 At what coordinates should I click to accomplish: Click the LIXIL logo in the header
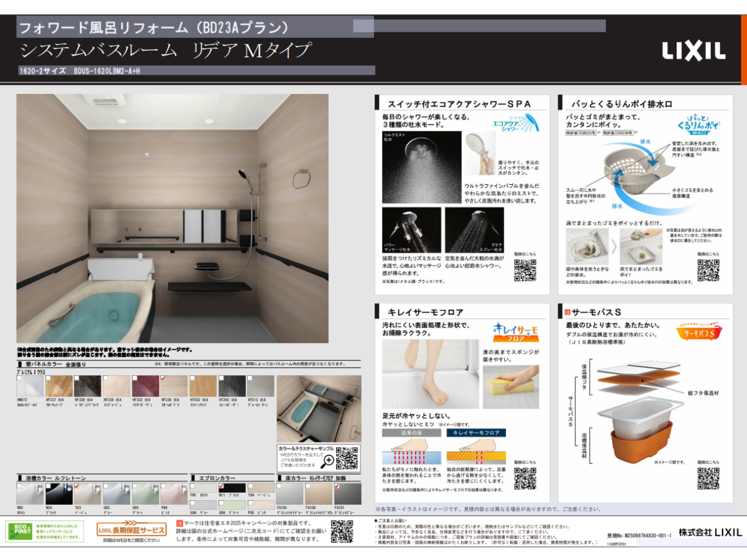693,50
